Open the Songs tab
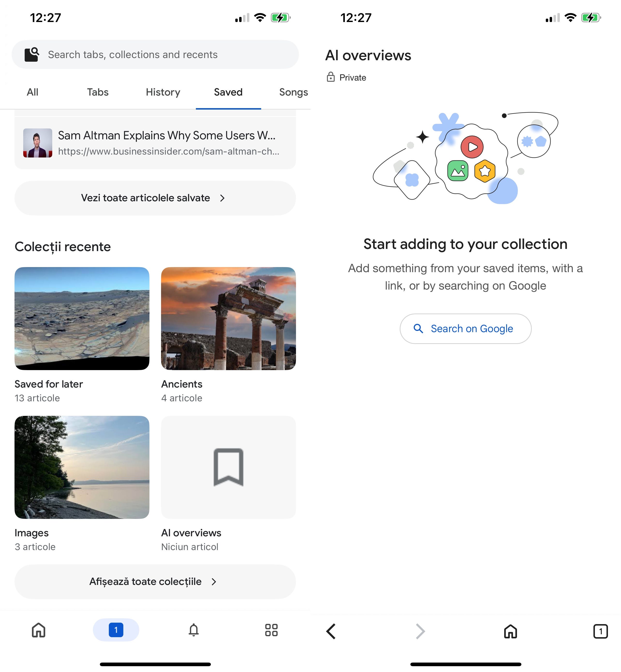Viewport: 621px width, 672px height. pos(293,92)
